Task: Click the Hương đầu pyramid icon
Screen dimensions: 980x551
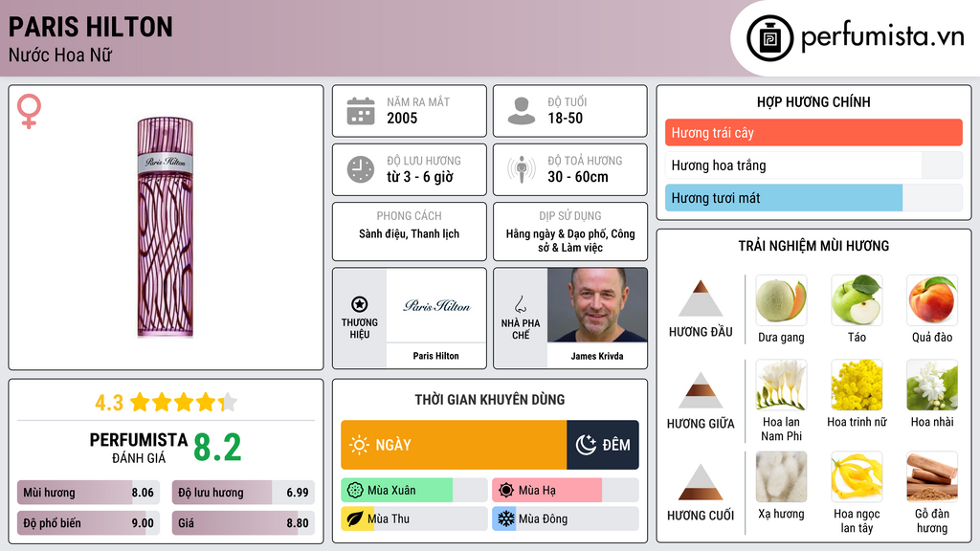Action: coord(701,298)
